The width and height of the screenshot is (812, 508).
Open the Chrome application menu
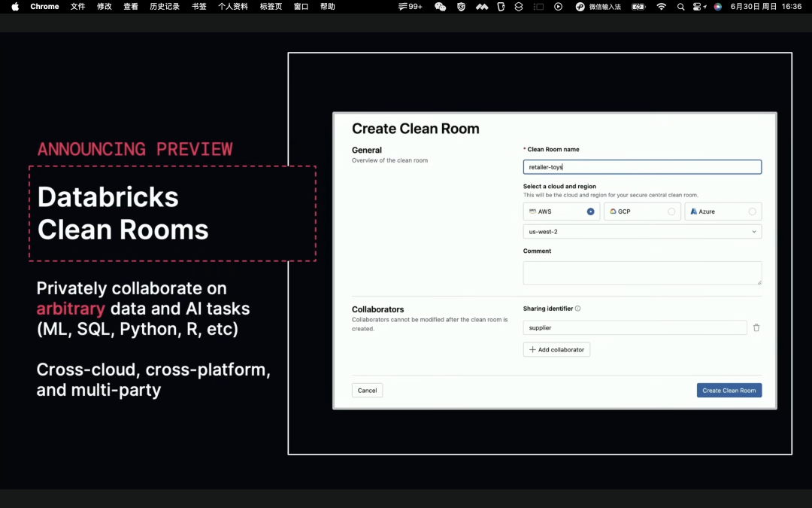click(44, 7)
